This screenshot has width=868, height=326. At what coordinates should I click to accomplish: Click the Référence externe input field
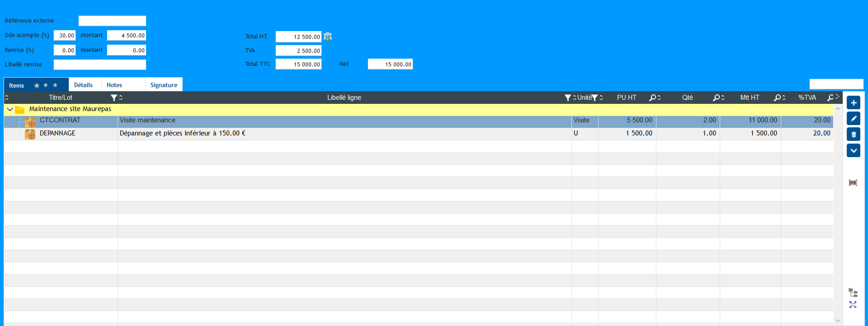[112, 21]
